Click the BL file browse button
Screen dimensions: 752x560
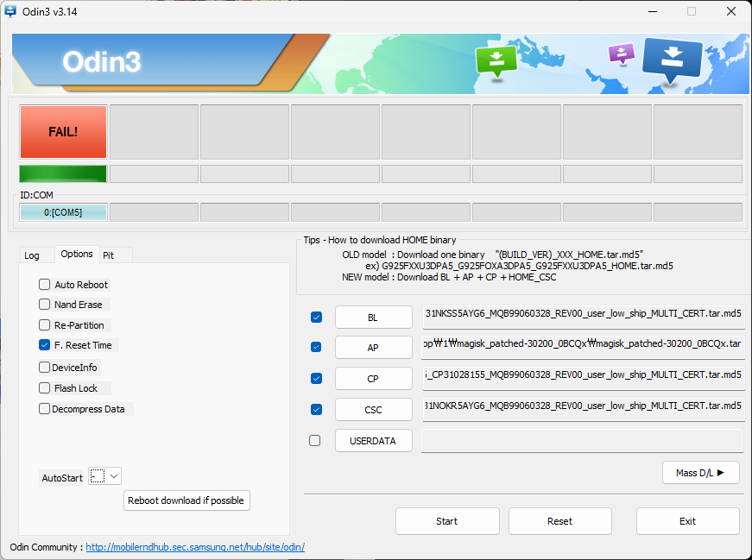coord(373,318)
